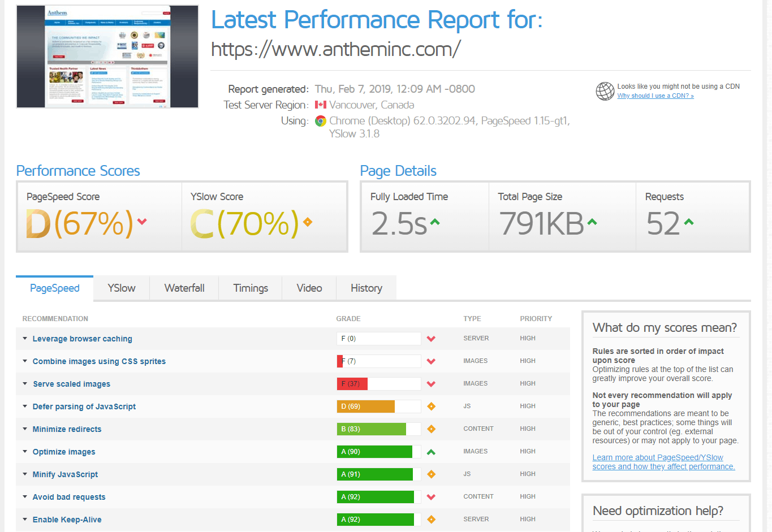Click 'Minify JavaScript' recommendation link
The height and width of the screenshot is (532, 772).
point(65,474)
